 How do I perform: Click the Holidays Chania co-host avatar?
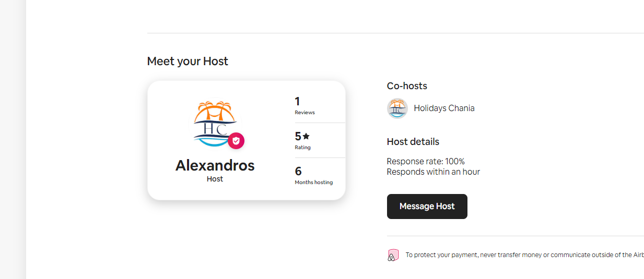[x=397, y=108]
